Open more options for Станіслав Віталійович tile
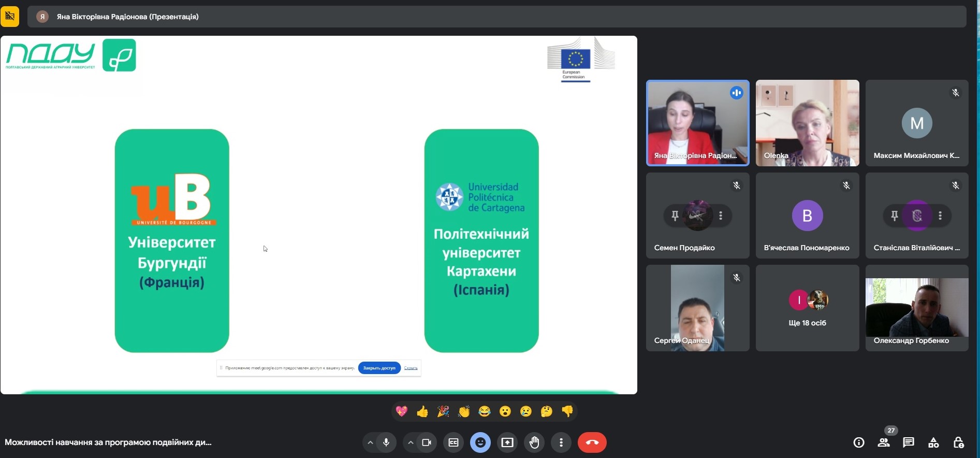This screenshot has width=980, height=458. [x=940, y=216]
